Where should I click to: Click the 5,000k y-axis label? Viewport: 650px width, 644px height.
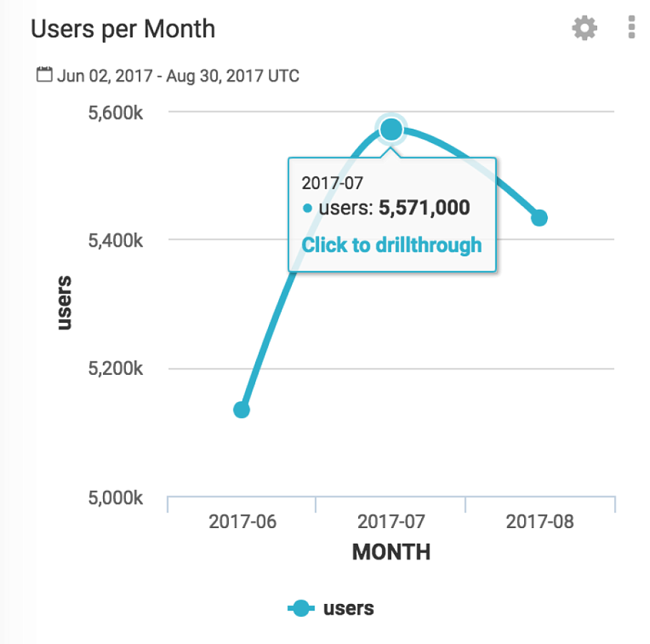(x=116, y=497)
